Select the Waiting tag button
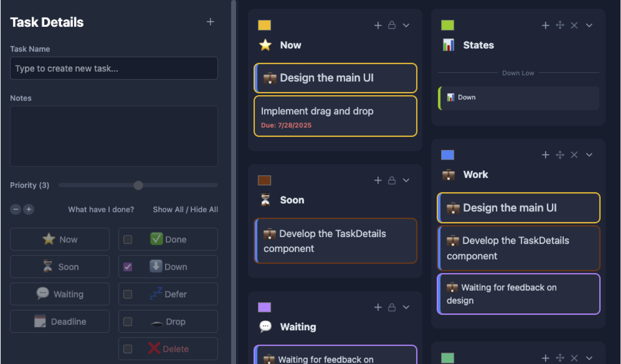This screenshot has width=621, height=364. point(60,294)
